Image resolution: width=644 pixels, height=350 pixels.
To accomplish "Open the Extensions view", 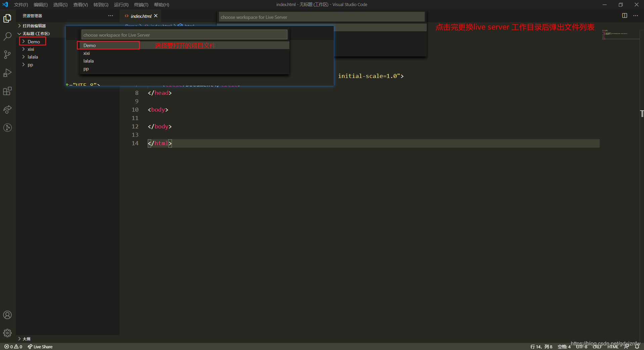I will coord(7,91).
